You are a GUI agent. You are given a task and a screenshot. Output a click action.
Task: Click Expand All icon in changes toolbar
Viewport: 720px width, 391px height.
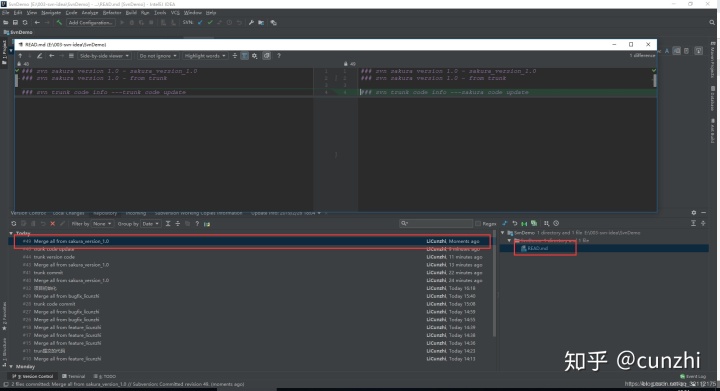point(168,223)
